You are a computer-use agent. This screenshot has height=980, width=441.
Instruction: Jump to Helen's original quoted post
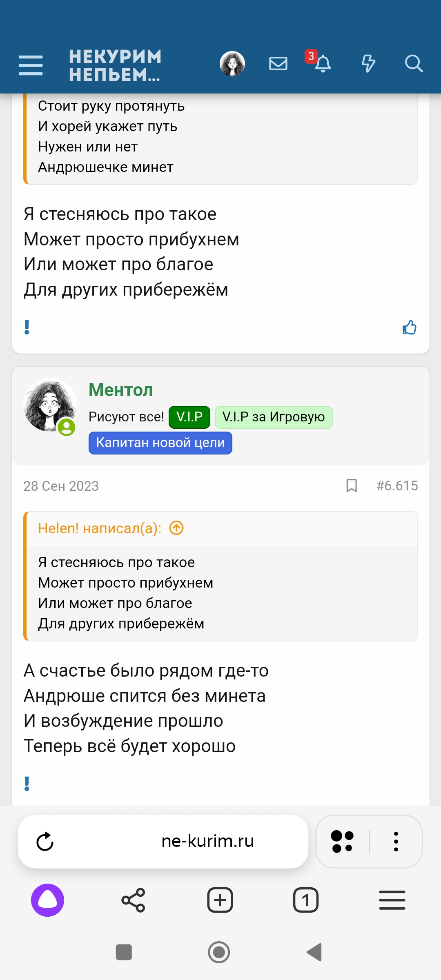click(x=176, y=528)
